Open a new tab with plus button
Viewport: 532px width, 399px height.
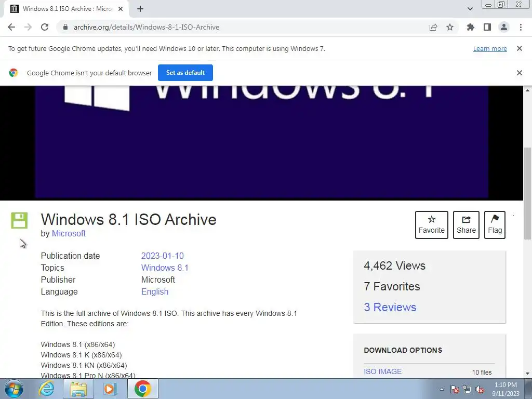point(140,9)
